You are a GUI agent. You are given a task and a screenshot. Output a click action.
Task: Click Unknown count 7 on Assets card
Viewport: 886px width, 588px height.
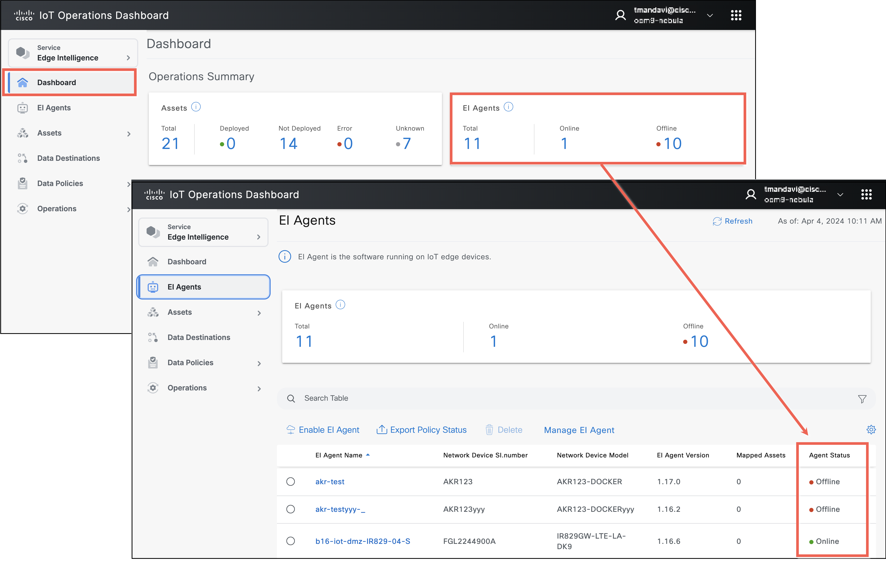click(x=407, y=144)
